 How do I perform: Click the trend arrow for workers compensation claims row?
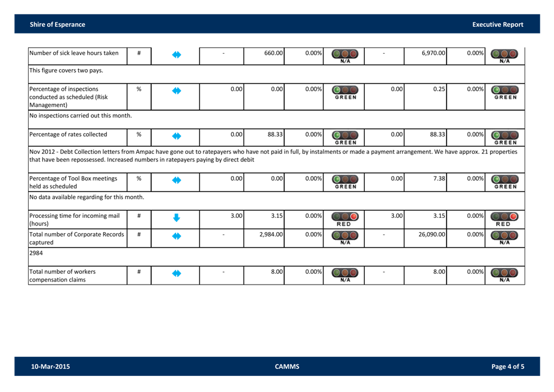click(x=176, y=274)
